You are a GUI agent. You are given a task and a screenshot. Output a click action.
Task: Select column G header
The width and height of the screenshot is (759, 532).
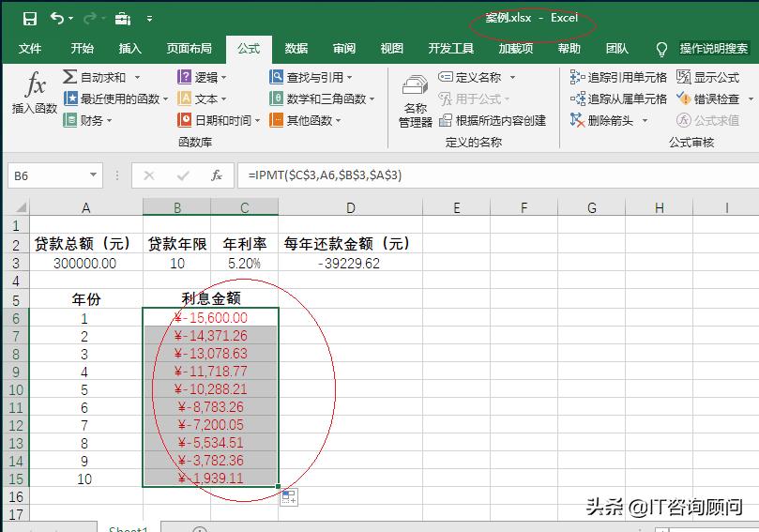pyautogui.click(x=591, y=207)
